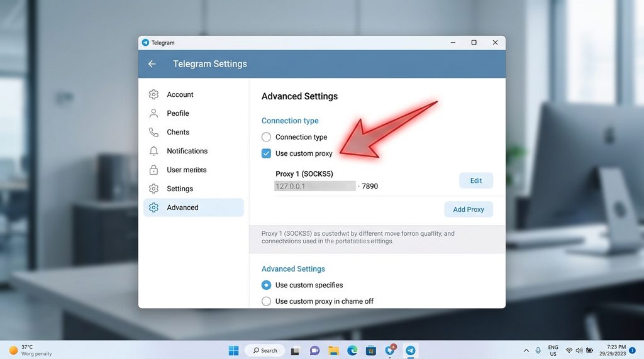Click the Notifications bell icon

point(153,151)
